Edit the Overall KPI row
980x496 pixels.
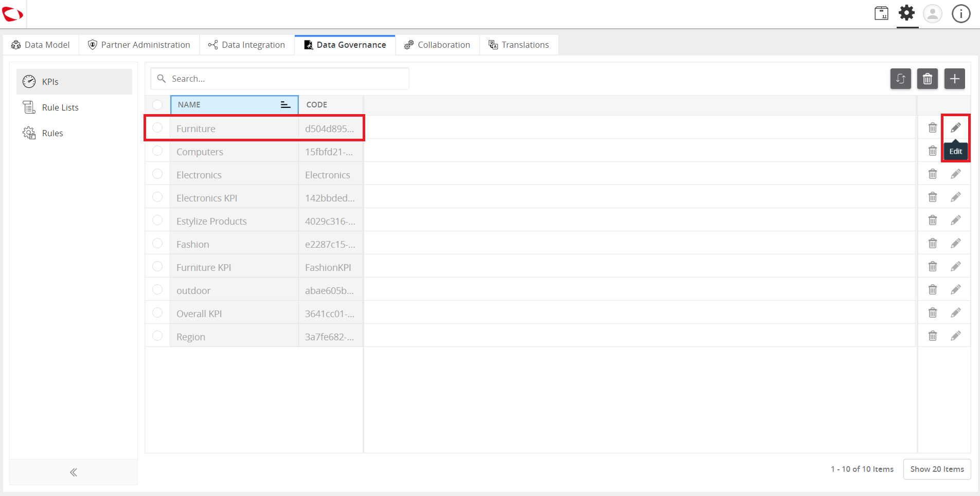pos(955,313)
